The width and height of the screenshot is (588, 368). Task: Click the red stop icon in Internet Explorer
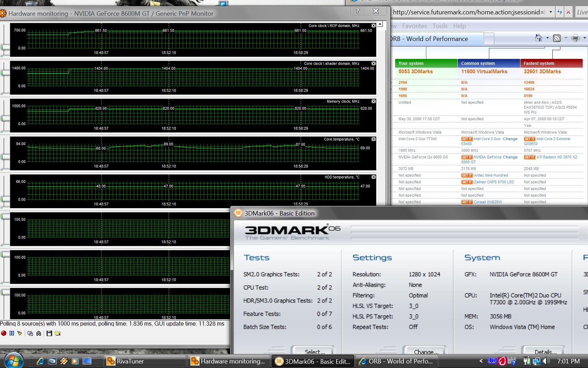[x=568, y=12]
